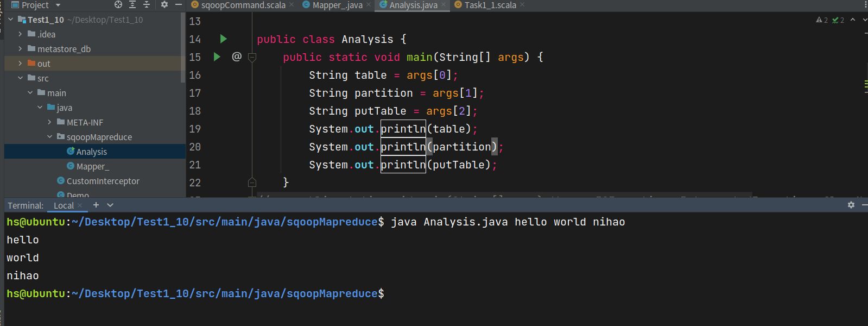
Task: Close the Mapper_.java tab
Action: (369, 5)
